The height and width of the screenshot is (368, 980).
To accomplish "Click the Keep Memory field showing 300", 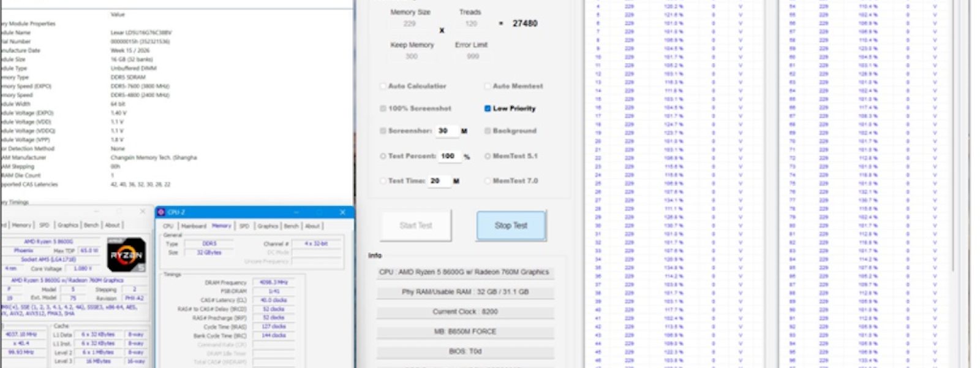I will click(x=411, y=56).
